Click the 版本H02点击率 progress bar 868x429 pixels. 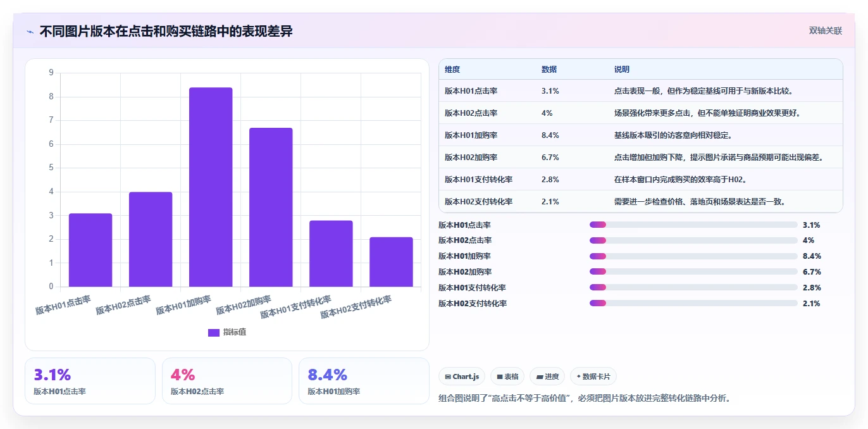(693, 240)
